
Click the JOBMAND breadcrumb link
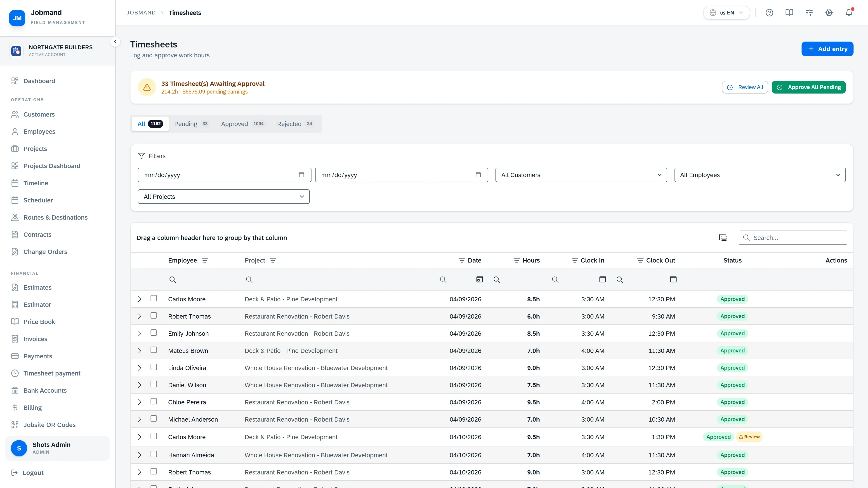coord(141,13)
